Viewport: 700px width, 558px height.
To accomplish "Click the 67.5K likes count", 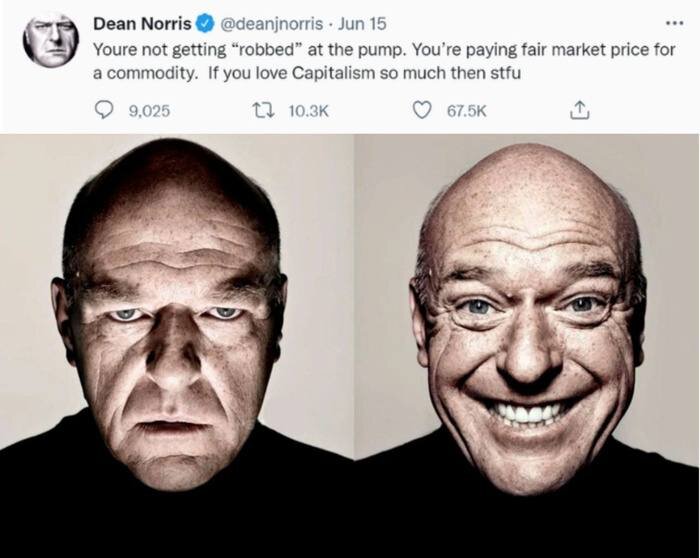I will 466,112.
